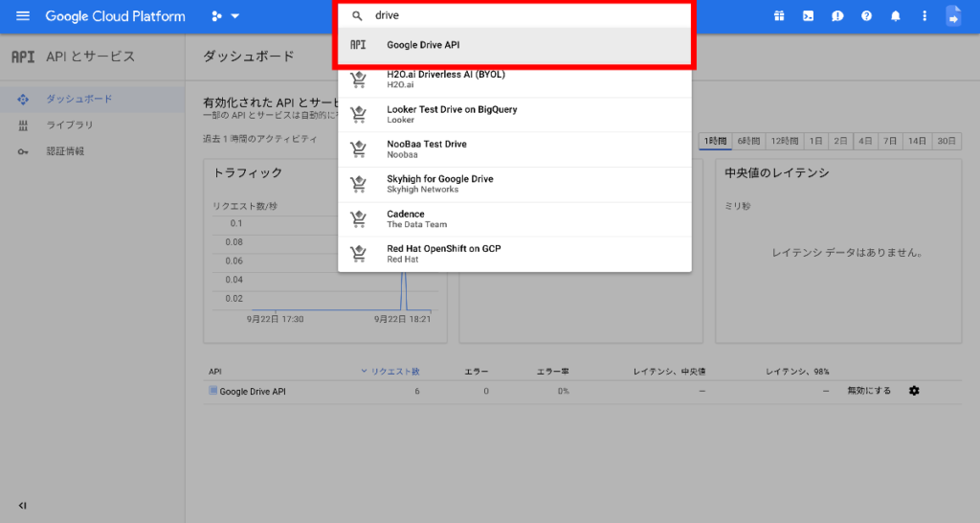980x523 pixels.
Task: Open Google Drive API table row link
Action: 253,392
